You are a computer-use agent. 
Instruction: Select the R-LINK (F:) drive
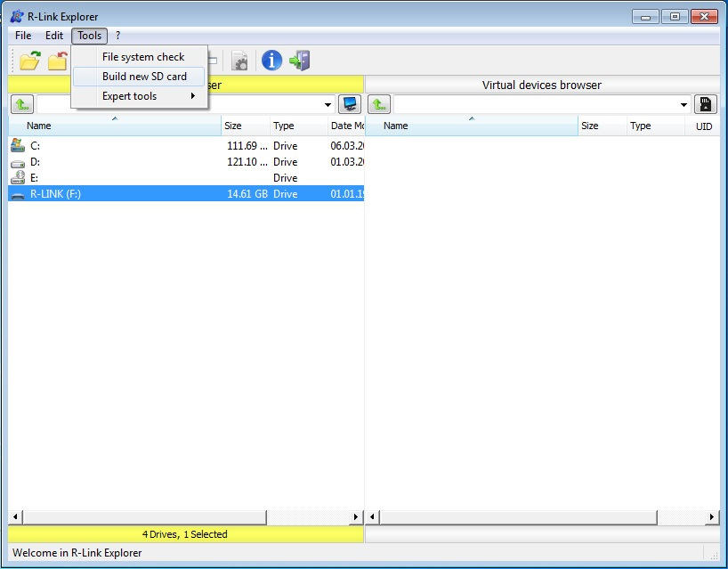pyautogui.click(x=186, y=194)
